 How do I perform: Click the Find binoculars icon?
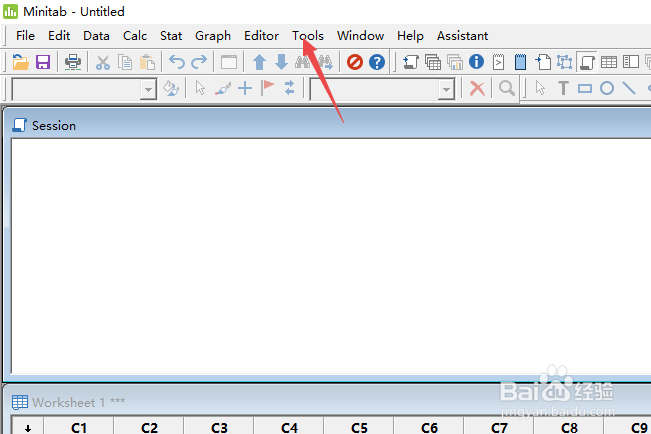tap(303, 62)
